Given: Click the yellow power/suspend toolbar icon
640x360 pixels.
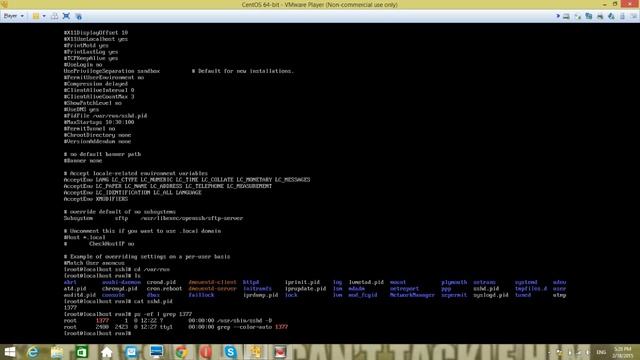Looking at the screenshot, I should (36, 16).
